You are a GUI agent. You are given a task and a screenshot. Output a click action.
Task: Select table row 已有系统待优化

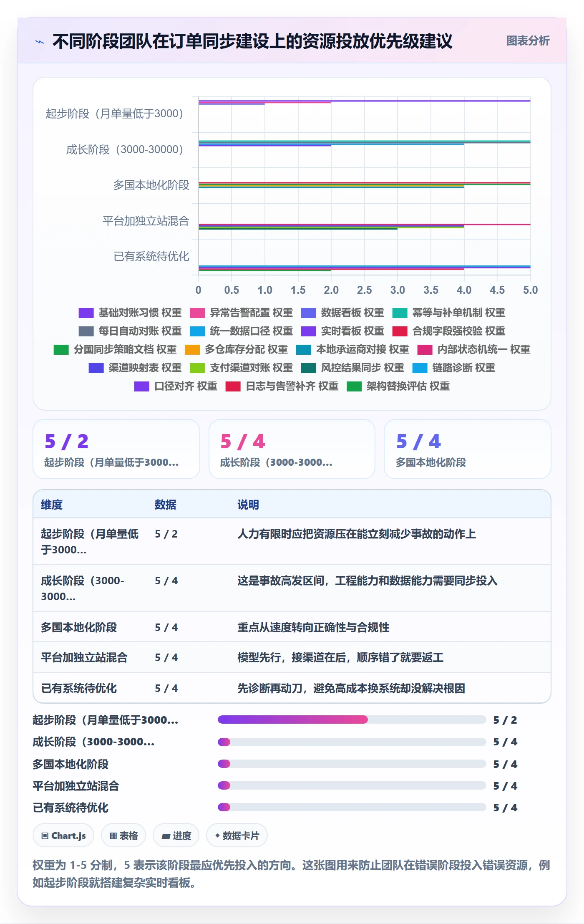pyautogui.click(x=292, y=688)
